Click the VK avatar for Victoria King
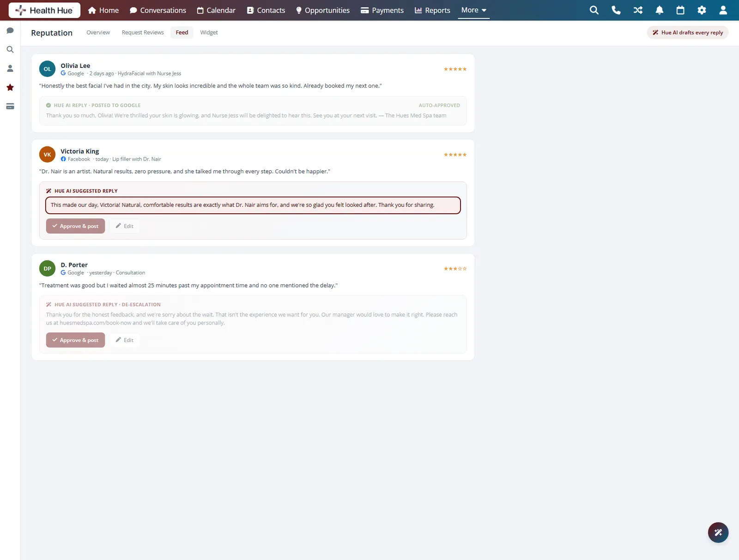The height and width of the screenshot is (560, 739). 47,155
